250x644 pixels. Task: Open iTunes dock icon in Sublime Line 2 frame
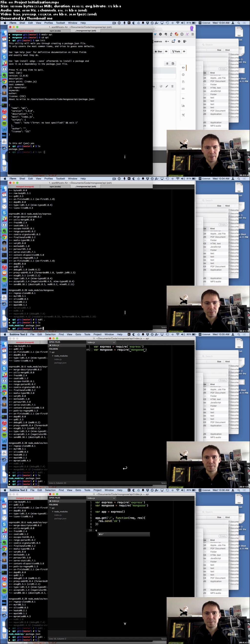[x=4, y=423]
